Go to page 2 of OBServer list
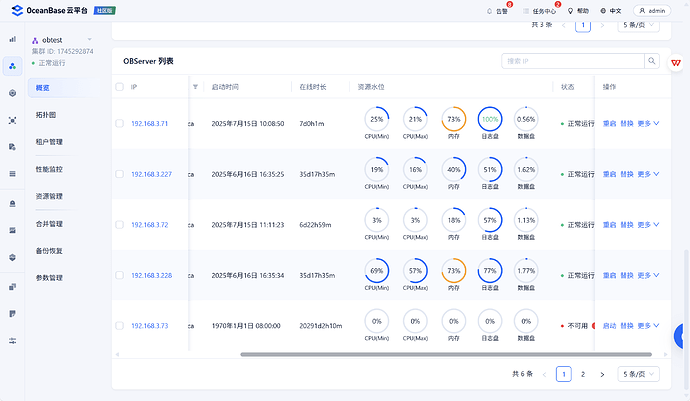 pos(583,374)
